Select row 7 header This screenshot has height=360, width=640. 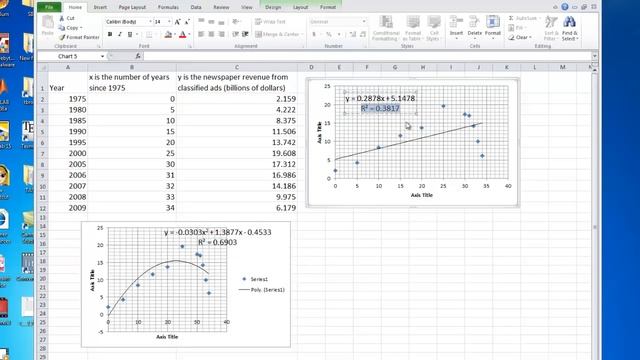pos(43,153)
